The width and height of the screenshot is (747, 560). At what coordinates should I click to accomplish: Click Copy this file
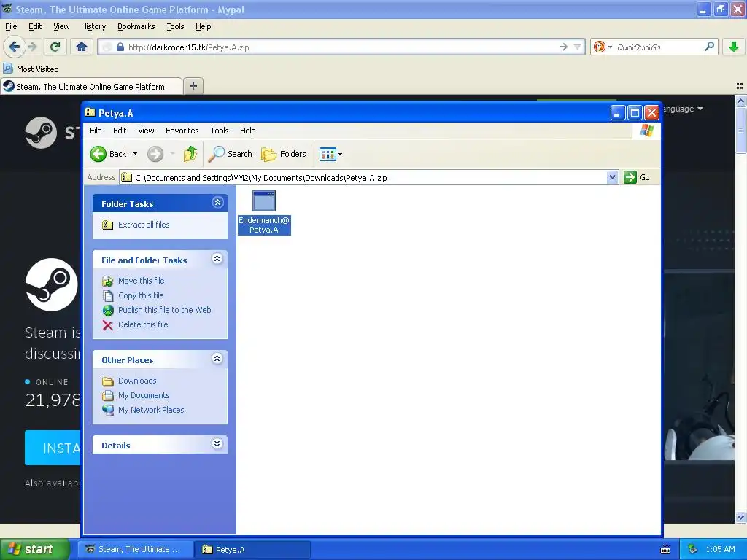tap(141, 295)
